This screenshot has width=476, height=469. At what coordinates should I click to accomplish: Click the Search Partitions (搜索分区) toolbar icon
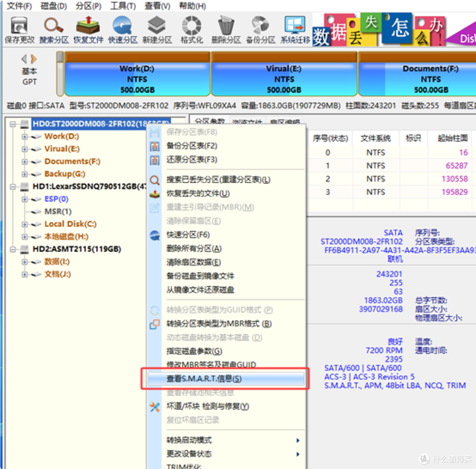coord(54,30)
